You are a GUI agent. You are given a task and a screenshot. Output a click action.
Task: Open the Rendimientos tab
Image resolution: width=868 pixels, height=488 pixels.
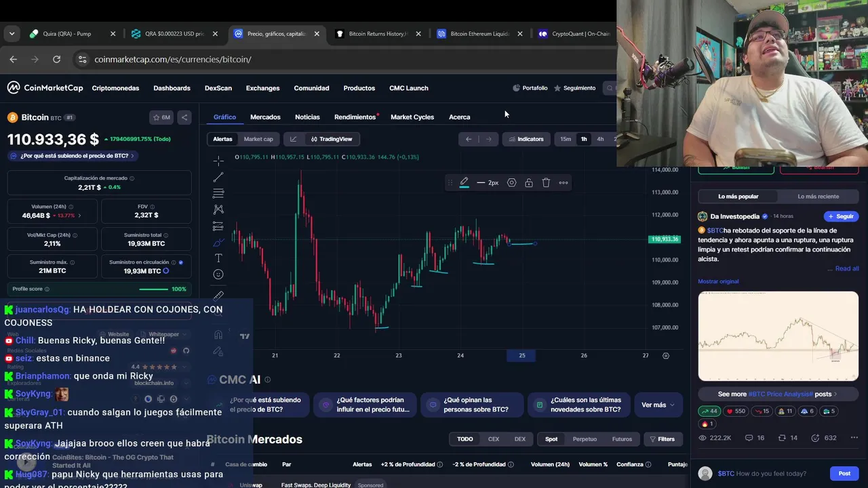click(x=355, y=117)
